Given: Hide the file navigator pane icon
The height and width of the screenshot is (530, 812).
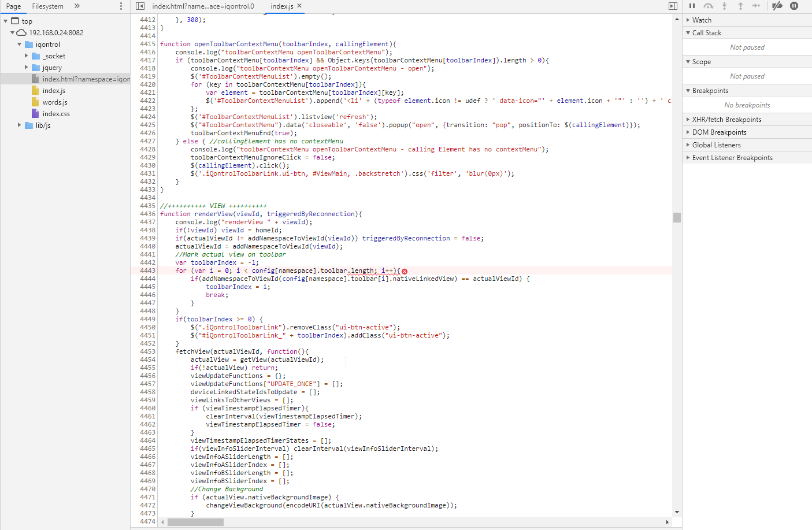Looking at the screenshot, I should [140, 6].
